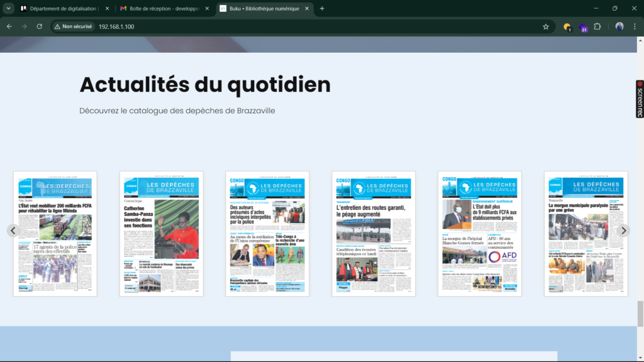Show previous newspapers with left carousel arrow
The image size is (644, 362).
pos(13,231)
